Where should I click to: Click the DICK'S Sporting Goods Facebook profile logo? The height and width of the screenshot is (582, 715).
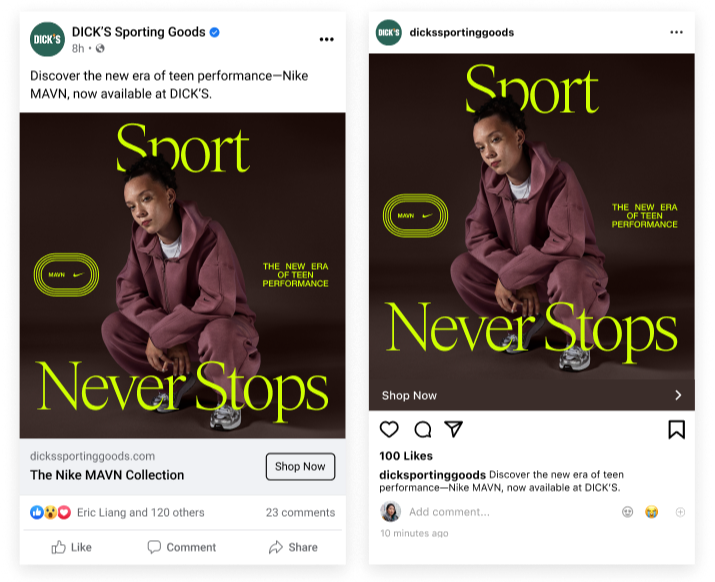pos(47,39)
